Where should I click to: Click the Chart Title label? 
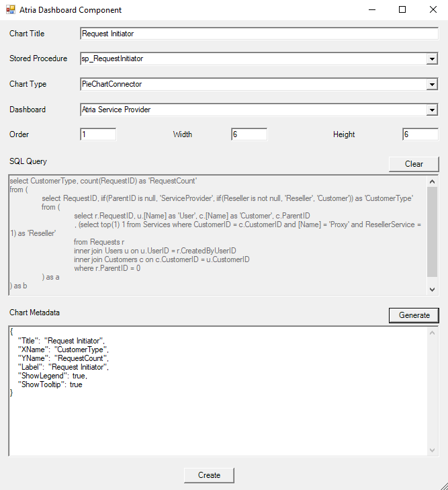tap(27, 34)
